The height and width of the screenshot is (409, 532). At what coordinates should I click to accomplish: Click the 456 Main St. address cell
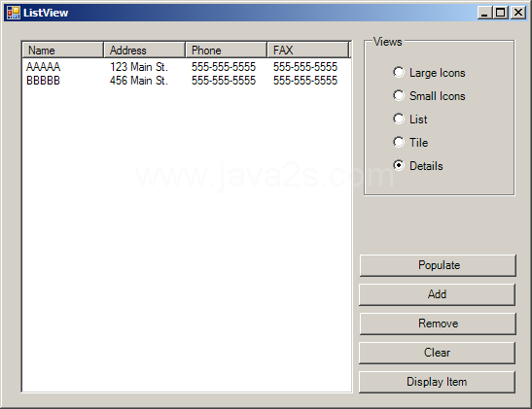coord(139,81)
